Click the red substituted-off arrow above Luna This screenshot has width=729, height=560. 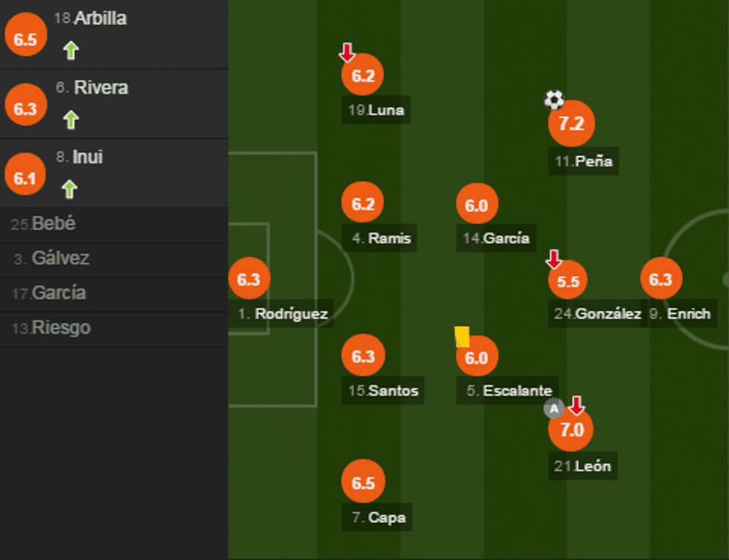click(x=347, y=53)
